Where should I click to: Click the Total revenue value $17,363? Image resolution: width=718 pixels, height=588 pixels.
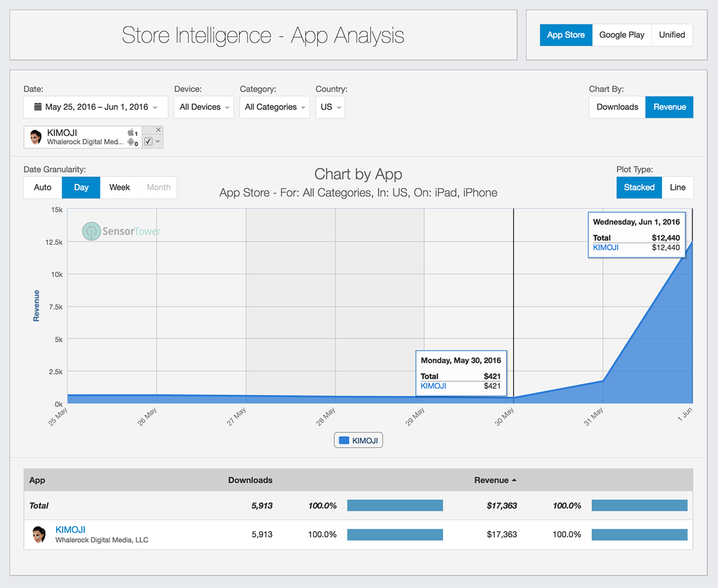click(x=502, y=505)
